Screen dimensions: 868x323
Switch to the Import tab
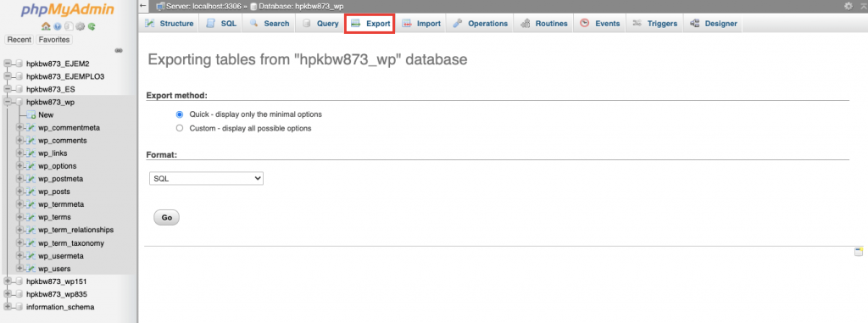tap(422, 24)
